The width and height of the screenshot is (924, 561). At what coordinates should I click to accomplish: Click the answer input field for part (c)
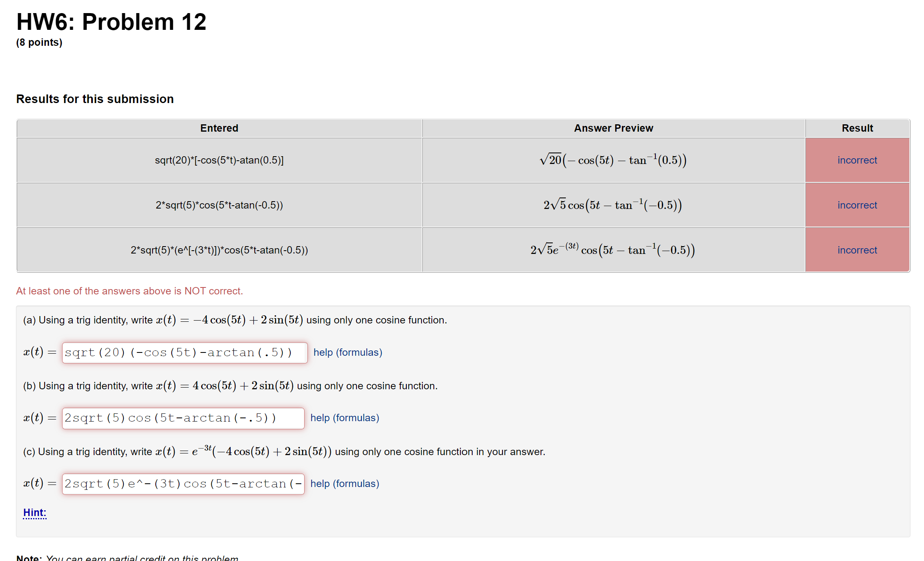point(183,483)
